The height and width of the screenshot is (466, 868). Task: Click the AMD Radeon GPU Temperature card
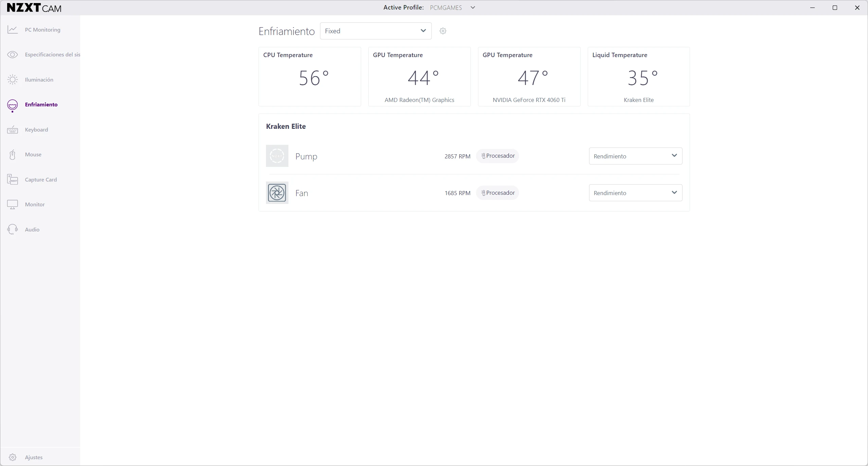coord(419,76)
